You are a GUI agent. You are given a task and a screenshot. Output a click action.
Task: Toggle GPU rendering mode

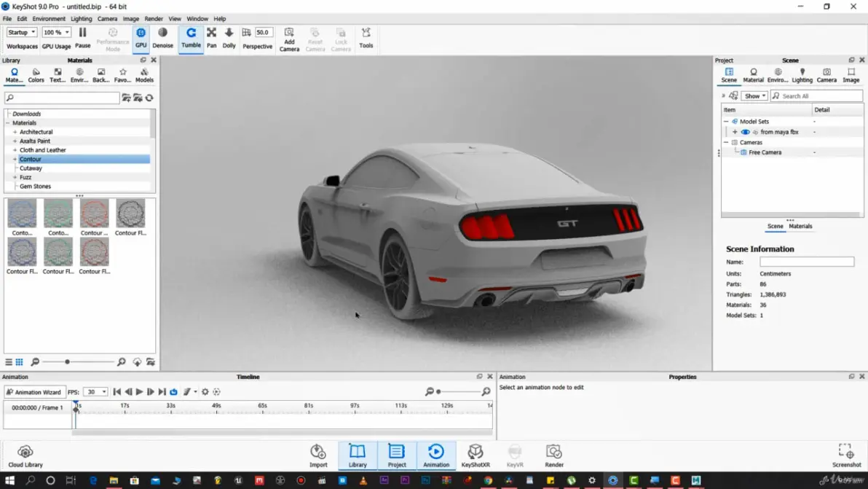[x=141, y=38]
